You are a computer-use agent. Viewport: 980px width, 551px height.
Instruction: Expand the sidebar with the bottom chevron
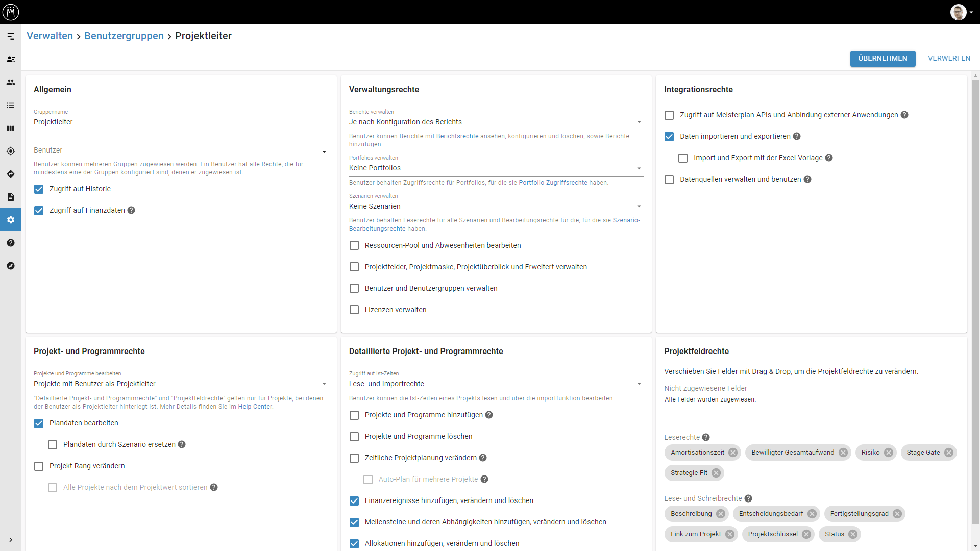[11, 540]
